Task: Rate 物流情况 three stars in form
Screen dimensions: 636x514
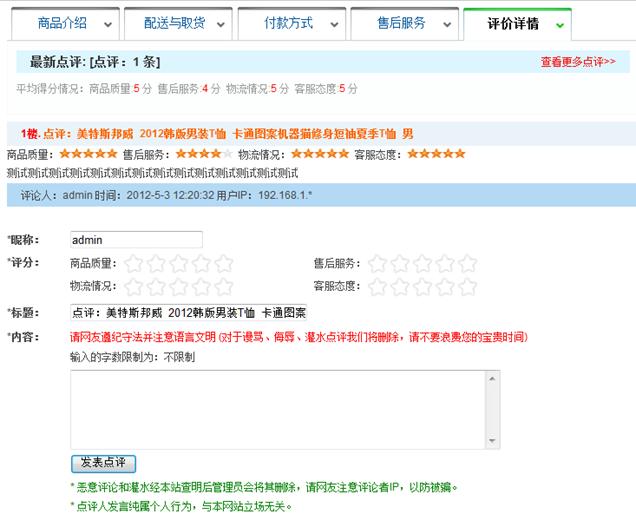Action: point(179,287)
